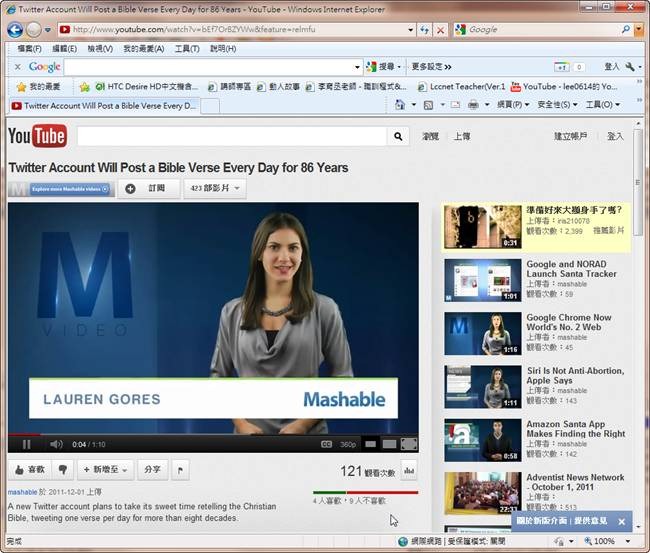Stop loading with the red X icon
The width and height of the screenshot is (650, 553).
pos(440,30)
